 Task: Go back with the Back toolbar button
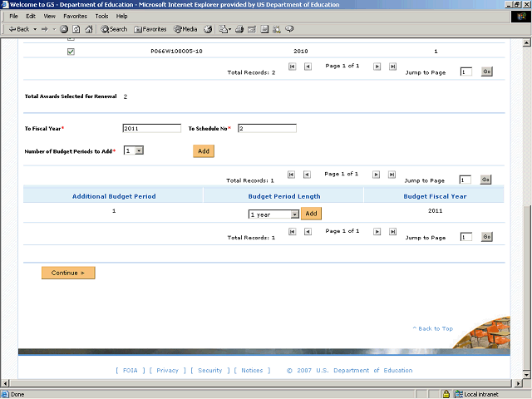pos(19,29)
